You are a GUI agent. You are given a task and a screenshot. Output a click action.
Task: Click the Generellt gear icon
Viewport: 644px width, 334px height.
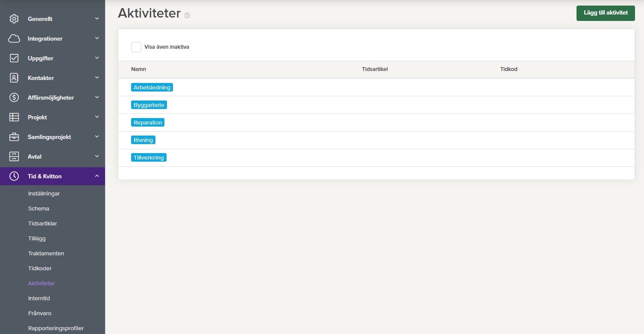point(14,19)
